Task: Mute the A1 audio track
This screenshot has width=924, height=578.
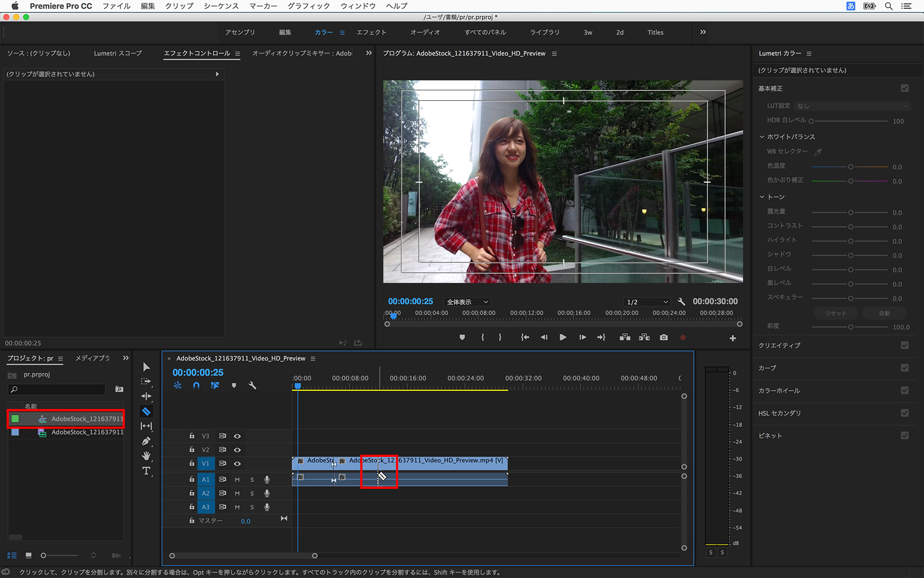Action: (238, 479)
